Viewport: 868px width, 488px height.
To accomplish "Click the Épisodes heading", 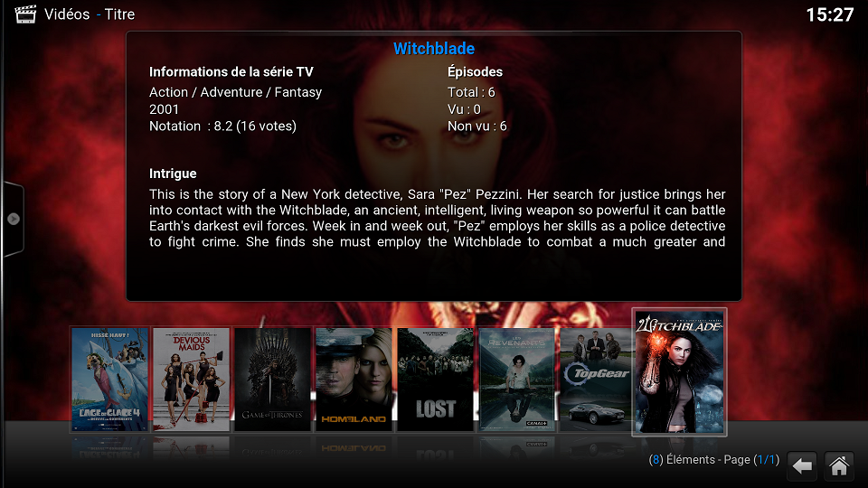I will [475, 72].
